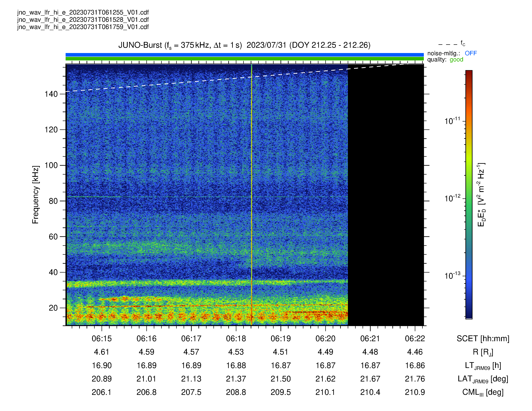
Task: Click the CML III [deg] row label
Action: 483,392
